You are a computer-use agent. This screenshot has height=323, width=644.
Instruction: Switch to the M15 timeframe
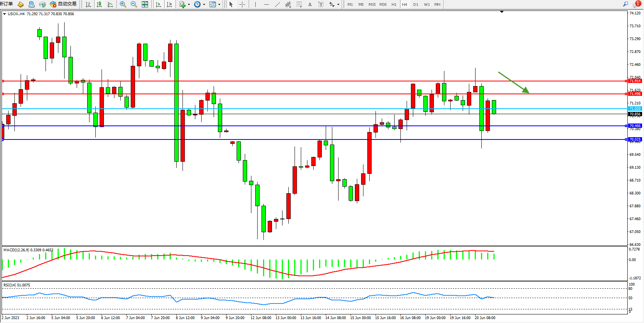click(x=372, y=4)
